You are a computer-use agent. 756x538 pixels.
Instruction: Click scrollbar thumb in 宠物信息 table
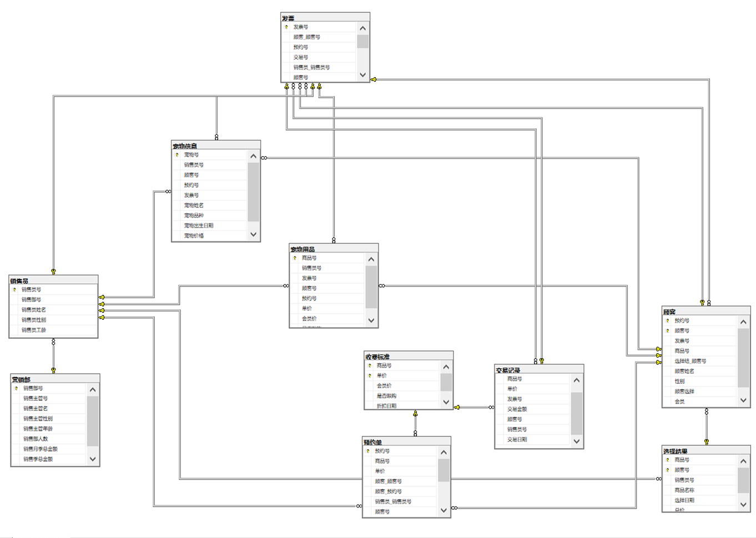click(253, 192)
